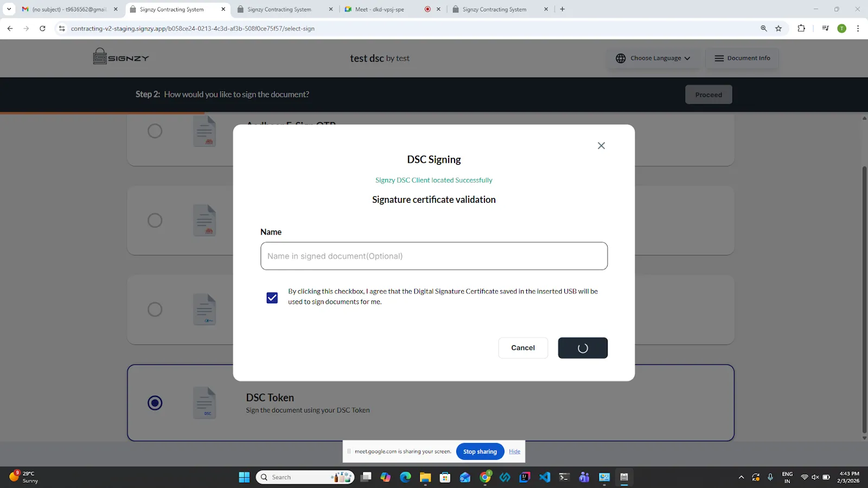The image size is (868, 488).
Task: Open IntelliJ IDEA from the taskbar
Action: [525, 477]
